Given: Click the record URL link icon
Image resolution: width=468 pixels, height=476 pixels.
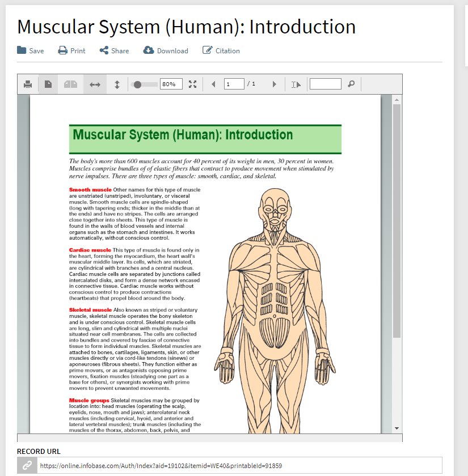Looking at the screenshot, I should pyautogui.click(x=27, y=465).
